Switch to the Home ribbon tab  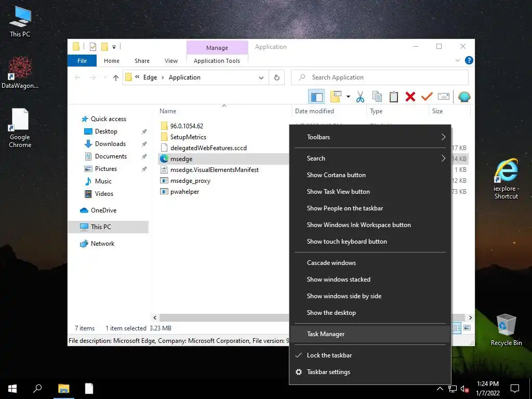pyautogui.click(x=112, y=61)
